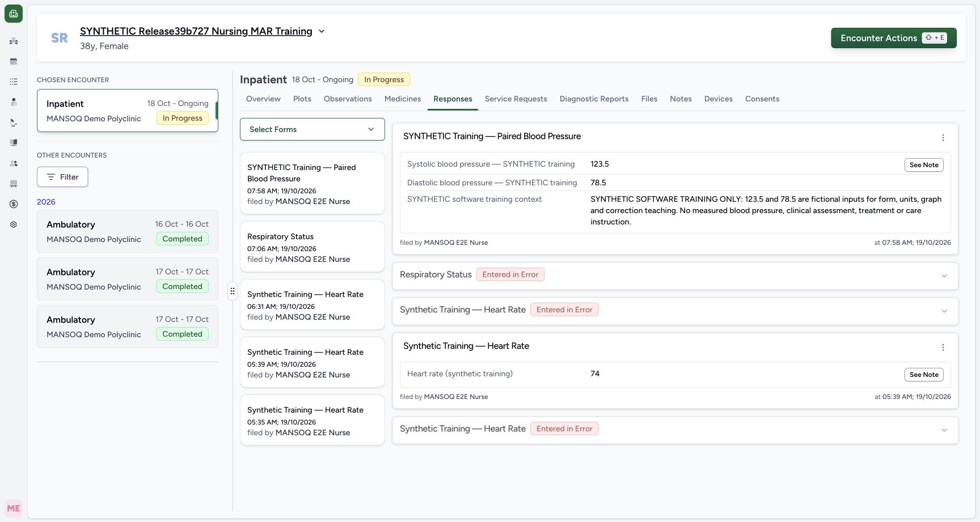Switch to the Diagnostic Reports tab
This screenshot has width=980, height=522.
594,99
